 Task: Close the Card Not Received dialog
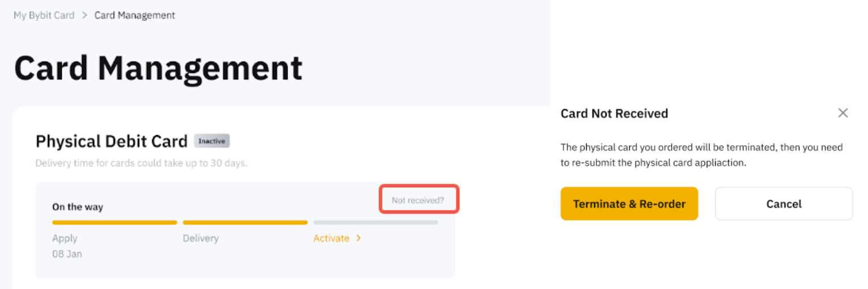(843, 113)
